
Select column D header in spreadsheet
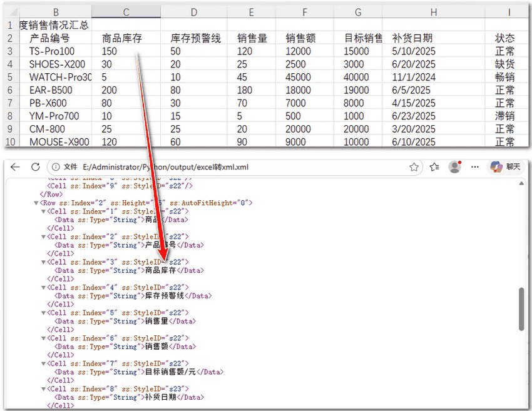194,13
